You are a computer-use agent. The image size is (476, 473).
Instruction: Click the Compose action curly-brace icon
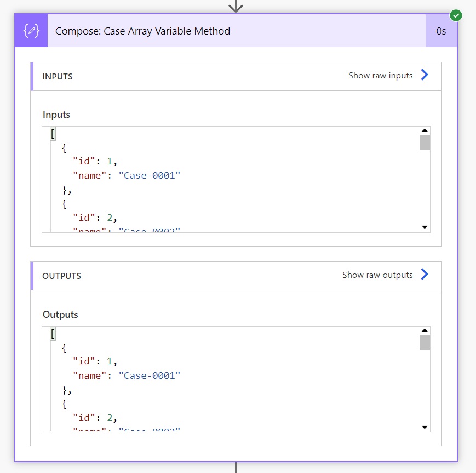pyautogui.click(x=31, y=31)
